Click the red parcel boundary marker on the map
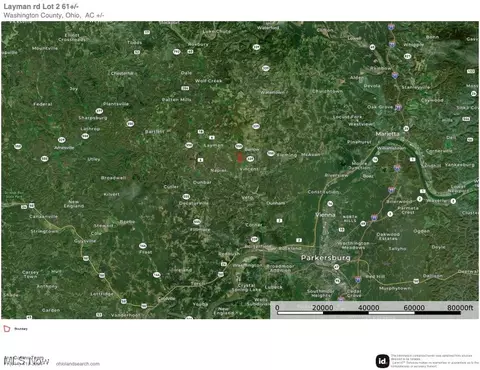This screenshot has width=480, height=370. (239, 157)
